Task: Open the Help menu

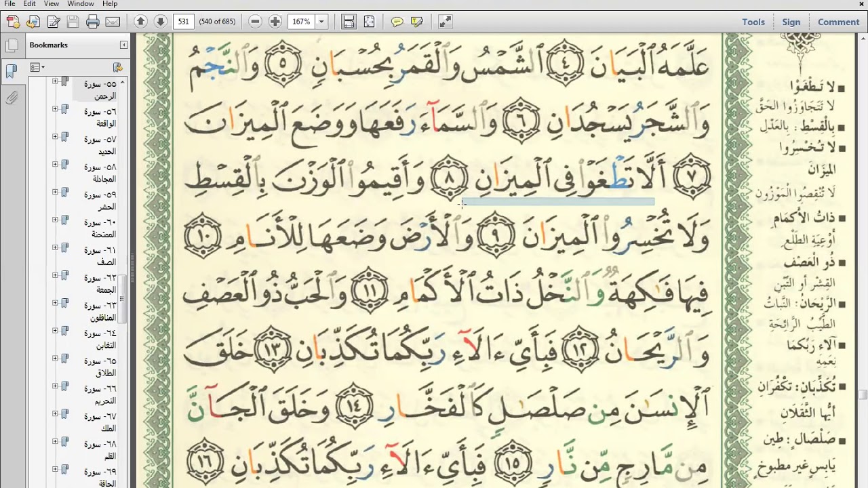Action: [110, 4]
